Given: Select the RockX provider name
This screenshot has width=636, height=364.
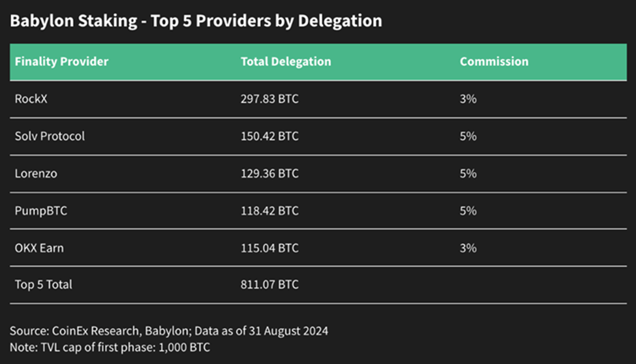Looking at the screenshot, I should [x=31, y=99].
